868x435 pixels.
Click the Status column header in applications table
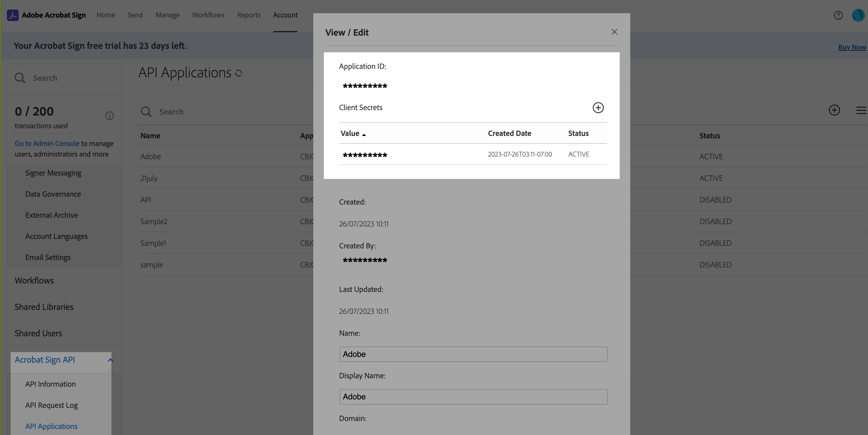coord(709,136)
